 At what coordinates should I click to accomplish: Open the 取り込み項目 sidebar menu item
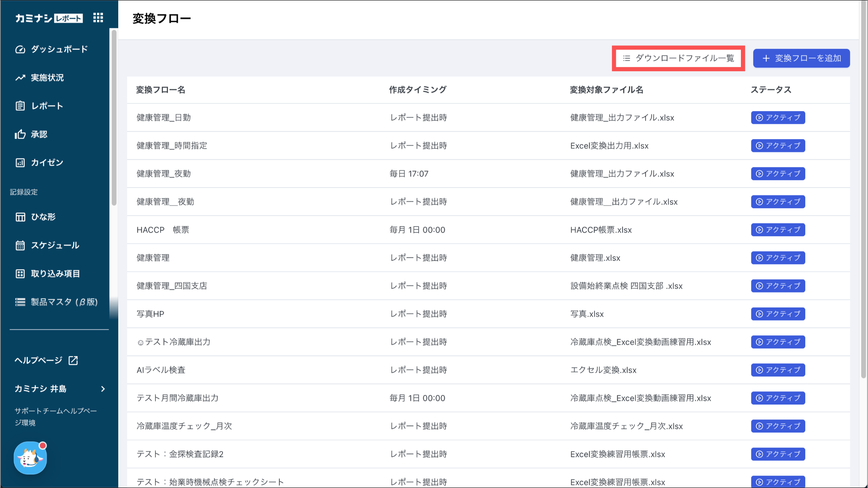(55, 274)
